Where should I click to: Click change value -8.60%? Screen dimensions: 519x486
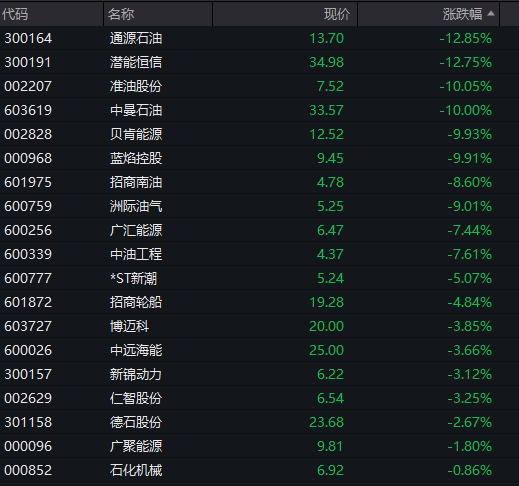coord(469,182)
